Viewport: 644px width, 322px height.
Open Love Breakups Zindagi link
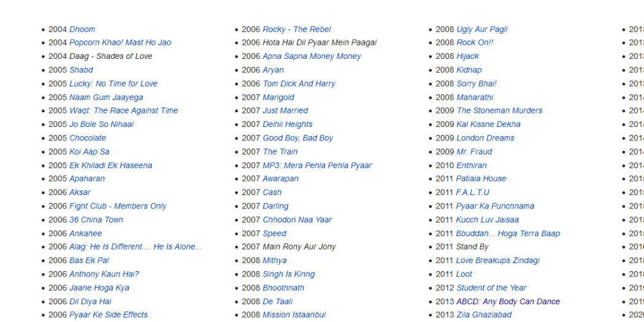point(498,261)
